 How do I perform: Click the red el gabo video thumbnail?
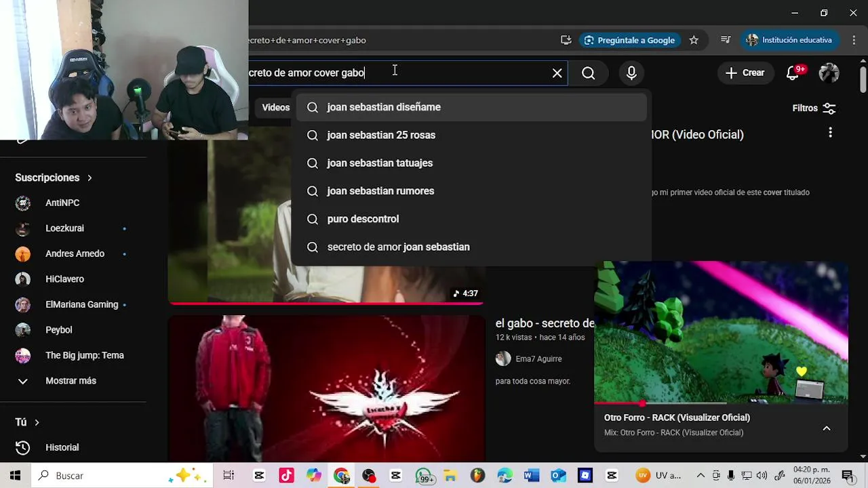(x=326, y=388)
